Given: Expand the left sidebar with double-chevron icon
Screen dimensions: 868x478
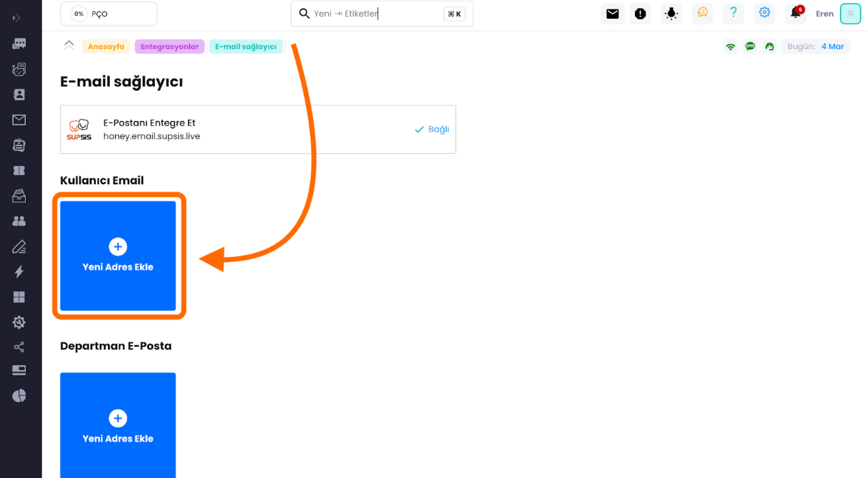Looking at the screenshot, I should click(17, 18).
